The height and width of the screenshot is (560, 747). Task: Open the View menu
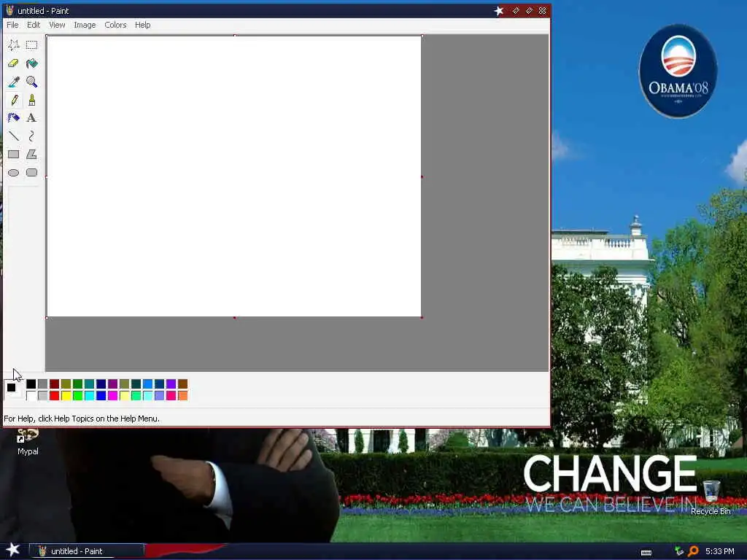coord(57,25)
